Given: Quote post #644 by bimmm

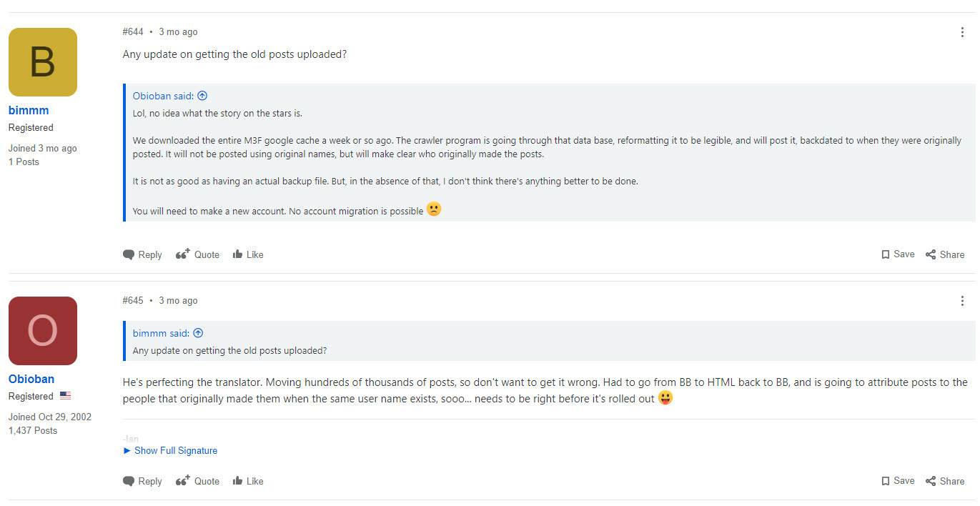Looking at the screenshot, I should pos(197,254).
